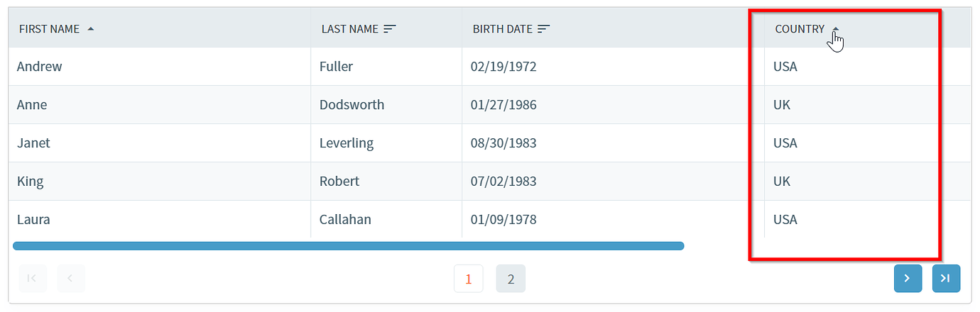Jump to the last page button
The width and height of the screenshot is (980, 312).
(946, 279)
